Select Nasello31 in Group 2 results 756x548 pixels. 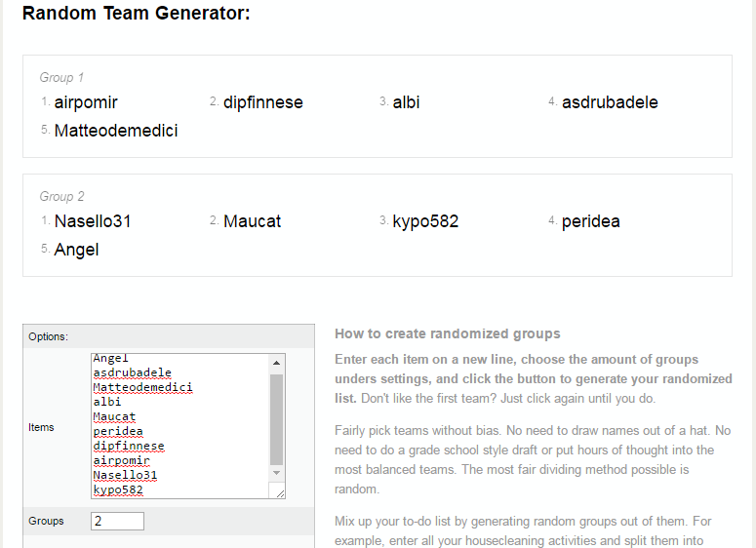[x=93, y=221]
